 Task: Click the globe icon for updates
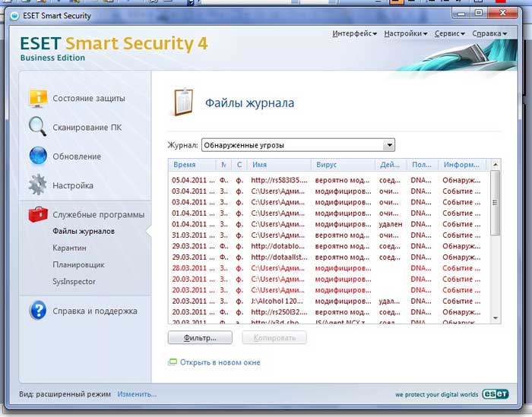(x=38, y=156)
